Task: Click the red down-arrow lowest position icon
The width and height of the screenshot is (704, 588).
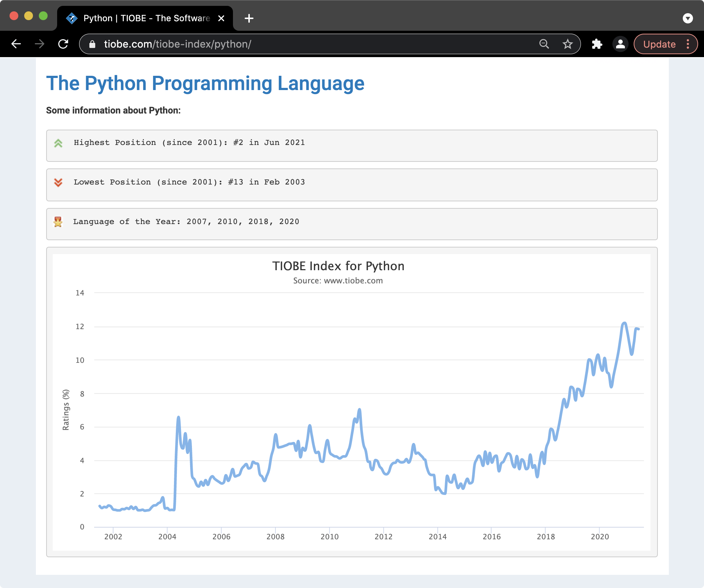Action: click(58, 182)
